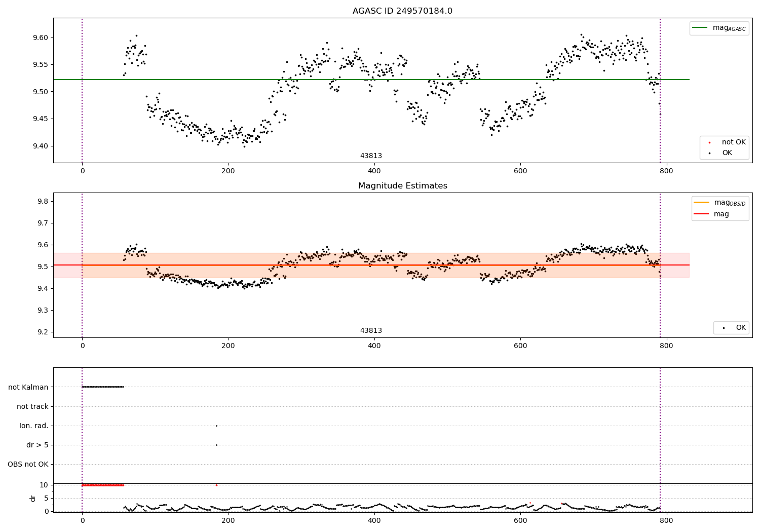Click the 'not Kalman' row label
This screenshot has width=760, height=532.
28,387
